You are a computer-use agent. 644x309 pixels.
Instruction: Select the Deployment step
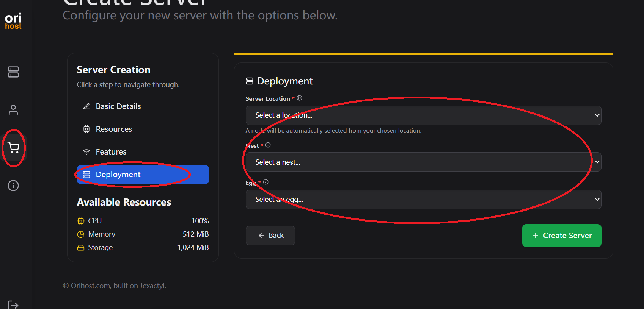(x=143, y=175)
